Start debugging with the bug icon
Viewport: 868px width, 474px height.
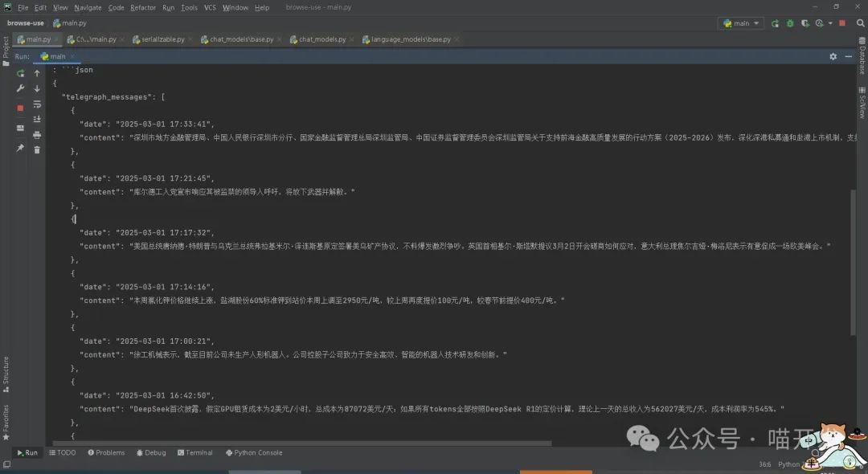point(791,23)
